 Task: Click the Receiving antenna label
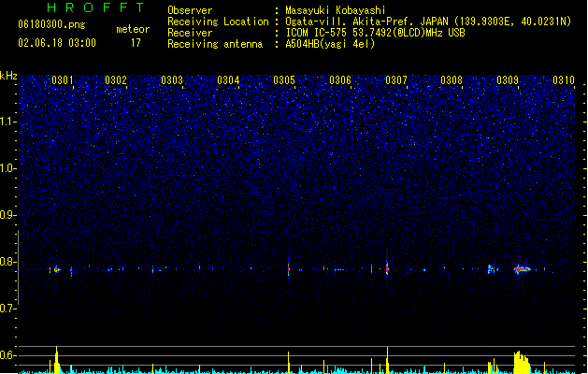tap(215, 44)
